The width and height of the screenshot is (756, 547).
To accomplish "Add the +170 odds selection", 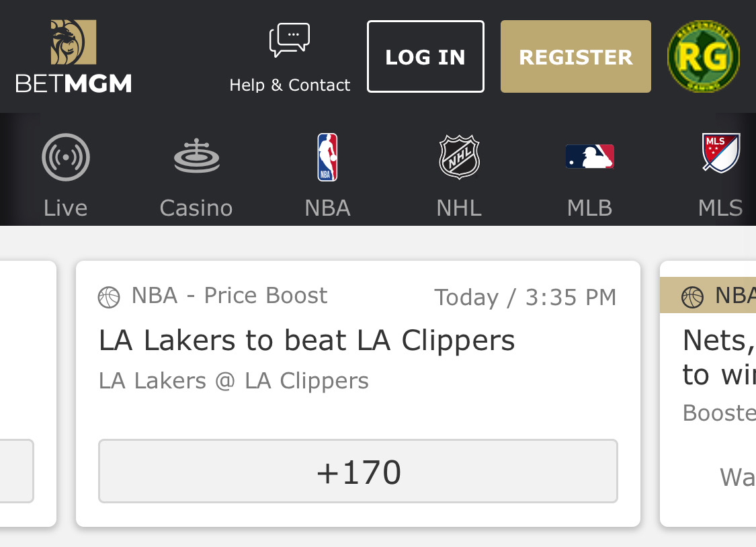I will [358, 471].
